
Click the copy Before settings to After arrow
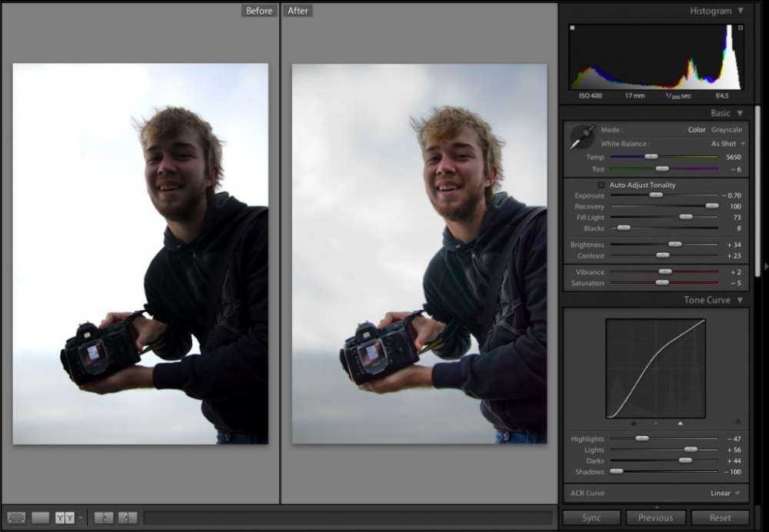[103, 518]
